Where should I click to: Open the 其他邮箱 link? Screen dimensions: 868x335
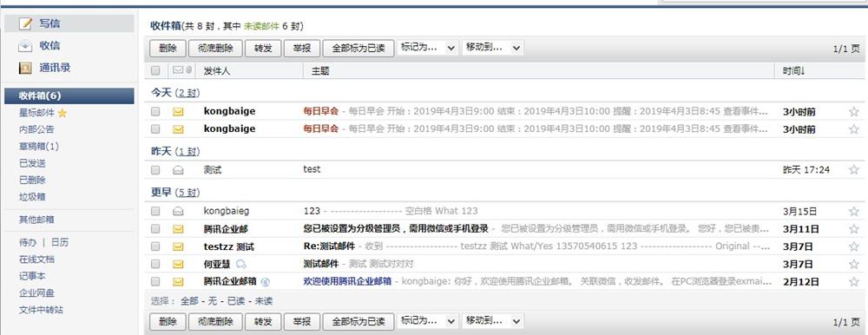tap(36, 220)
